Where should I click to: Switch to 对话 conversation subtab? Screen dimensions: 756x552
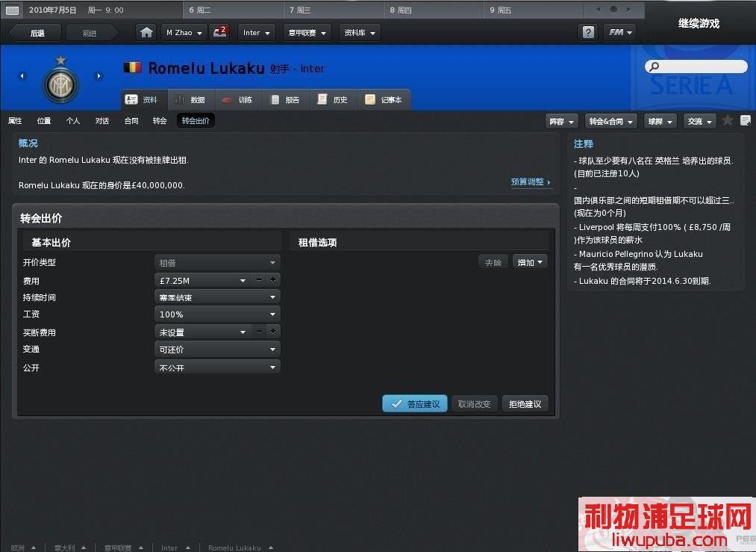coord(101,120)
